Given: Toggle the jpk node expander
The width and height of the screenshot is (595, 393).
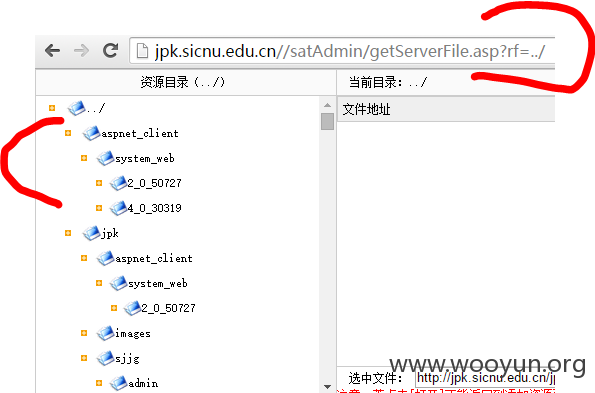Looking at the screenshot, I should pos(68,233).
